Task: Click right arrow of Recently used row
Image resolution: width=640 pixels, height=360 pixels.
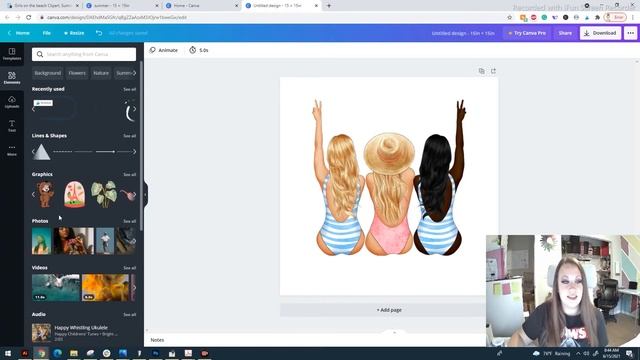Action: pos(134,109)
